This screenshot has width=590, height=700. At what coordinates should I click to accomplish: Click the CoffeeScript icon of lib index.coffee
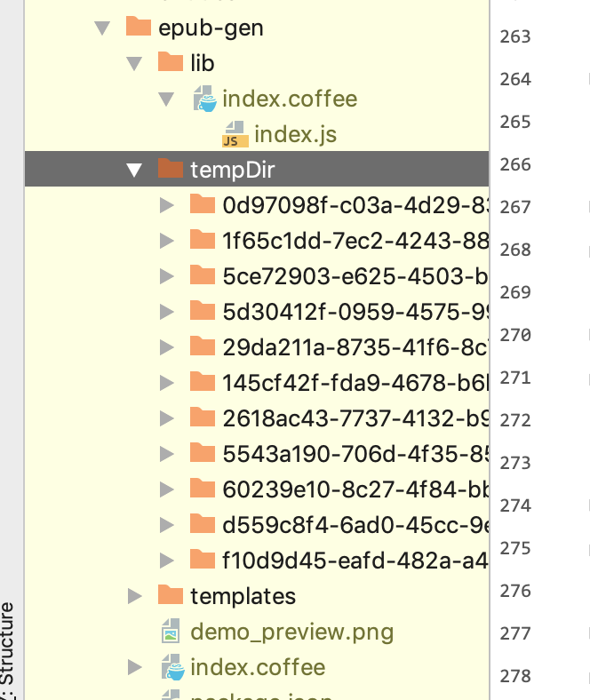pos(205,99)
